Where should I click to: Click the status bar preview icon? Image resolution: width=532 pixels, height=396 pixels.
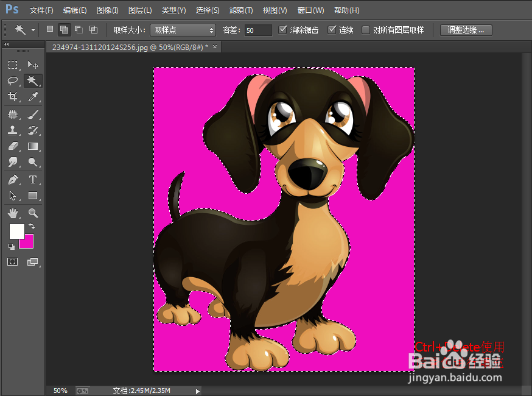pyautogui.click(x=82, y=391)
